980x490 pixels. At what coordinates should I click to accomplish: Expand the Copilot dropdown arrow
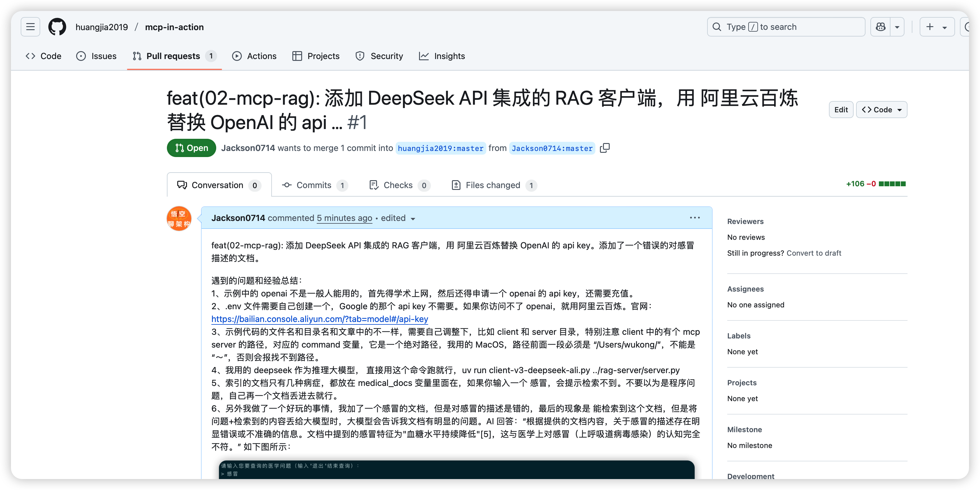pos(897,27)
